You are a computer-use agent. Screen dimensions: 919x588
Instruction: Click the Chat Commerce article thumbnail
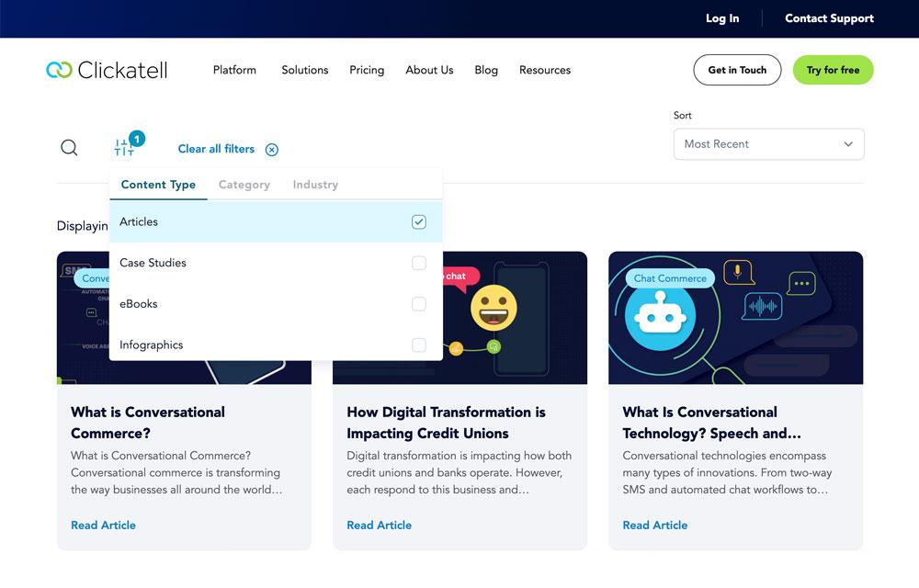[735, 317]
